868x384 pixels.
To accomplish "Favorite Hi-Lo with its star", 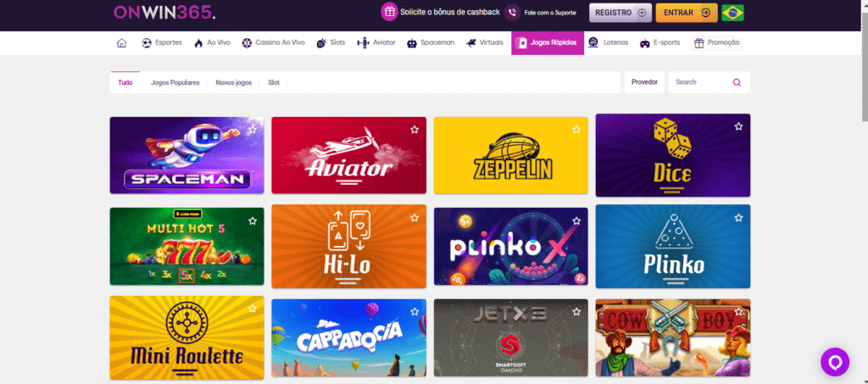I will [414, 218].
